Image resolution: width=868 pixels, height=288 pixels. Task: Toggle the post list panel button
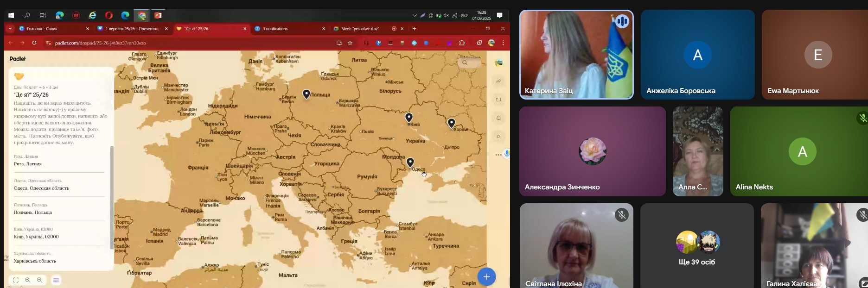click(x=56, y=280)
